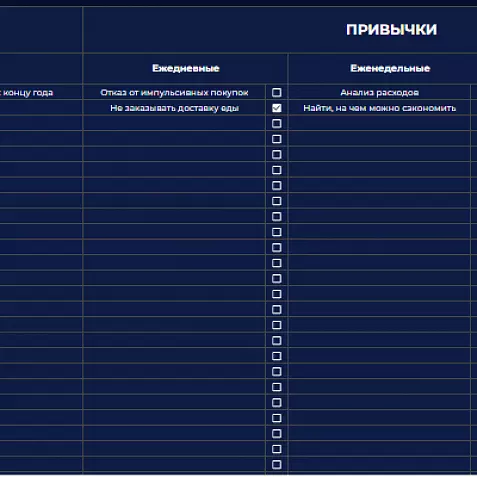Select the Еженедельные column header
477x477 pixels.
click(x=383, y=68)
